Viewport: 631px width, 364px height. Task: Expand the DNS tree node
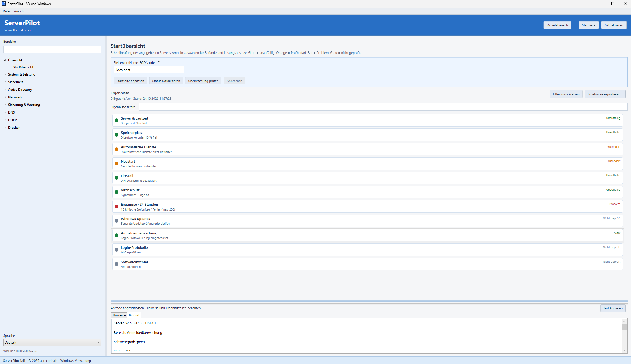click(5, 112)
